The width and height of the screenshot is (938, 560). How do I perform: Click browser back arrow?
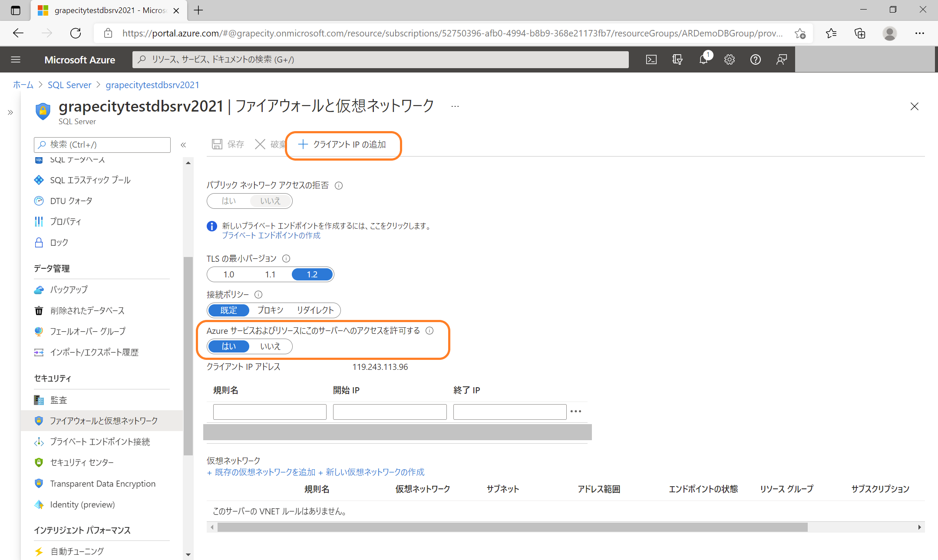[x=18, y=33]
